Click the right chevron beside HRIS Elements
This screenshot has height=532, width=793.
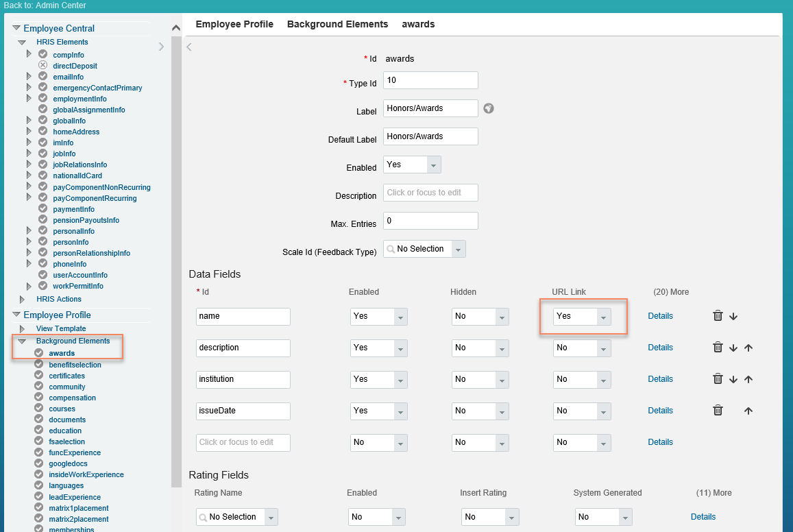161,47
